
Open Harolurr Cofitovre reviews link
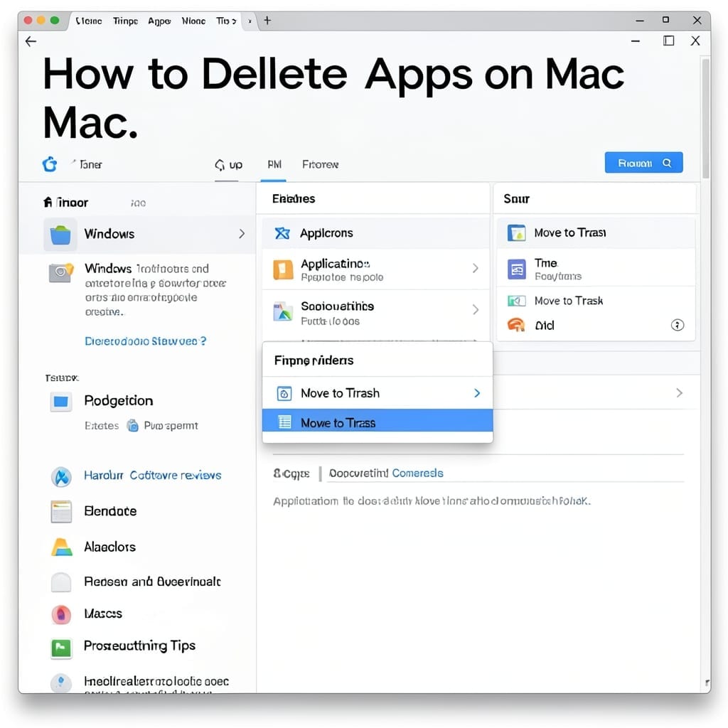[152, 476]
